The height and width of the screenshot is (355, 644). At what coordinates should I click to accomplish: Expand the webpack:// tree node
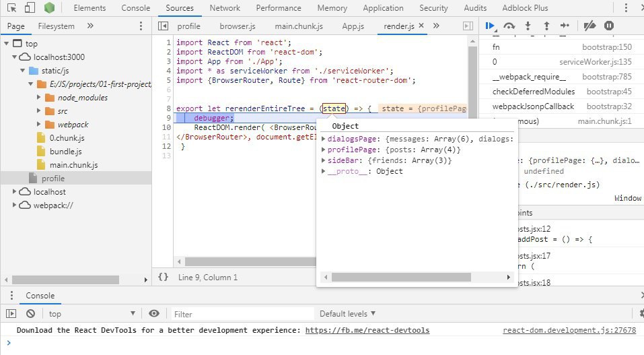14,205
